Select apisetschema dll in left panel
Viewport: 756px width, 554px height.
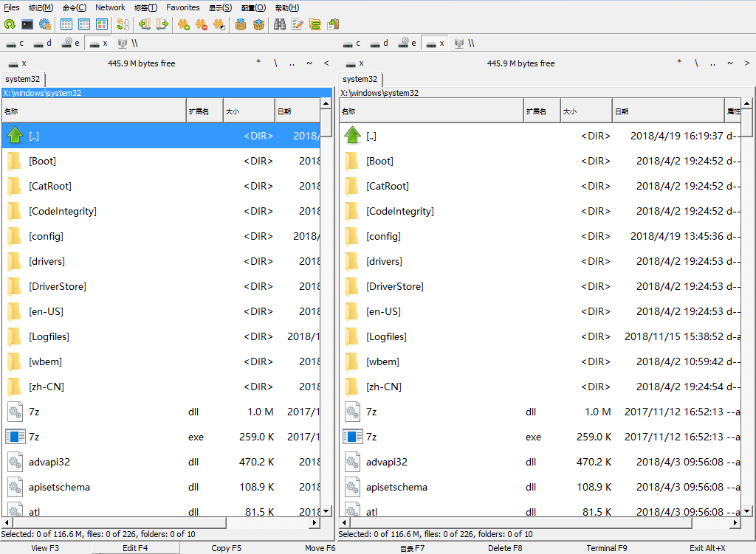point(161,487)
